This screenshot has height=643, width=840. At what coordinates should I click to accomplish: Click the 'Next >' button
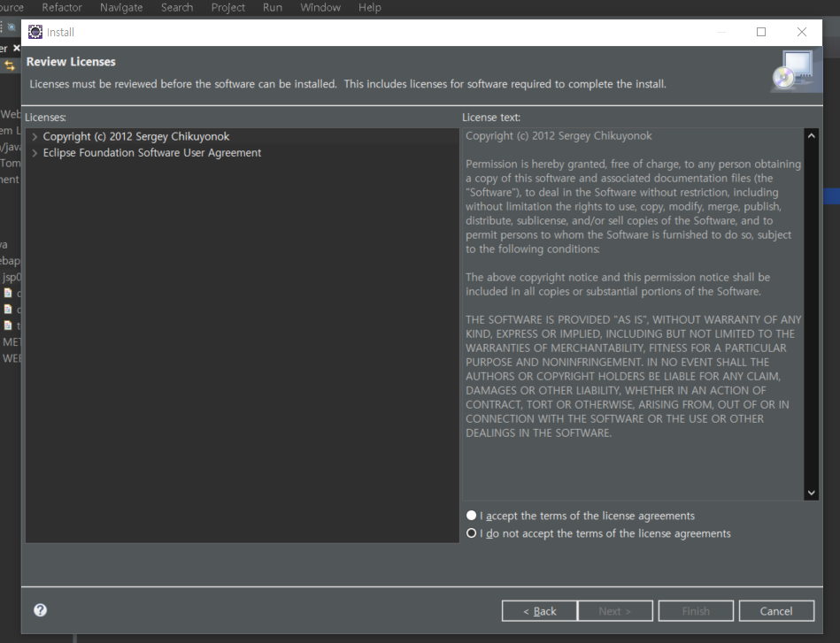tap(615, 611)
